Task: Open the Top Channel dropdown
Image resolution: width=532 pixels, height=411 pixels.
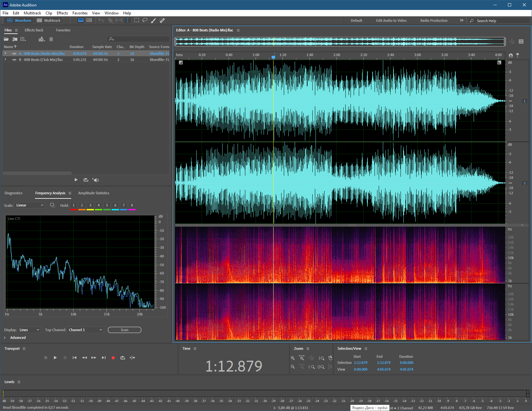Action: (85, 330)
